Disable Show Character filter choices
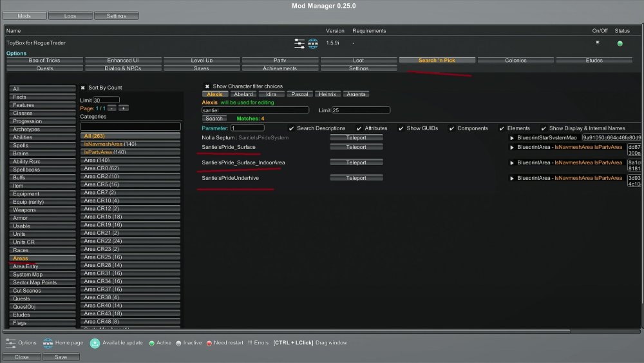This screenshot has height=363, width=644. [x=207, y=86]
